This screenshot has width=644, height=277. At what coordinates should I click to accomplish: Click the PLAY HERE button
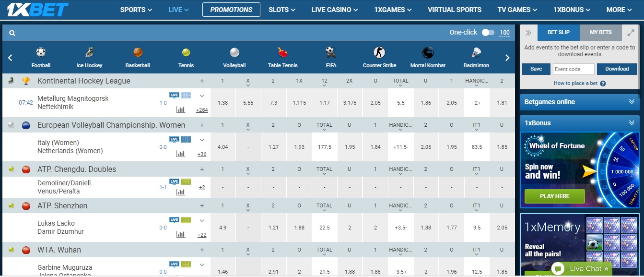[554, 196]
